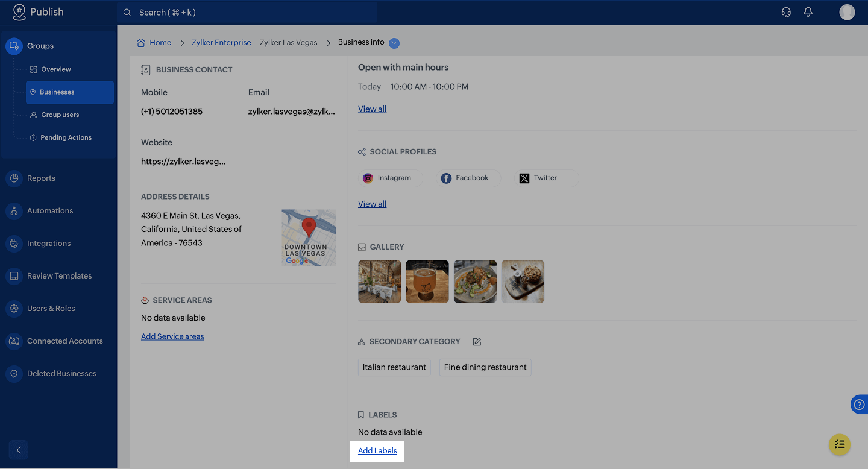Click View all under Social Profiles
868x469 pixels.
tap(373, 204)
